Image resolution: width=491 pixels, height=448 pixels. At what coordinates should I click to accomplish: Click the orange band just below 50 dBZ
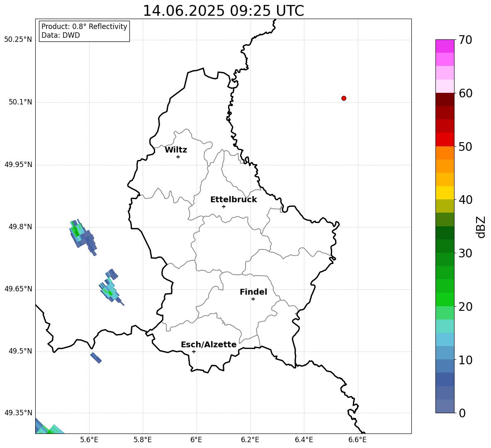[445, 153]
